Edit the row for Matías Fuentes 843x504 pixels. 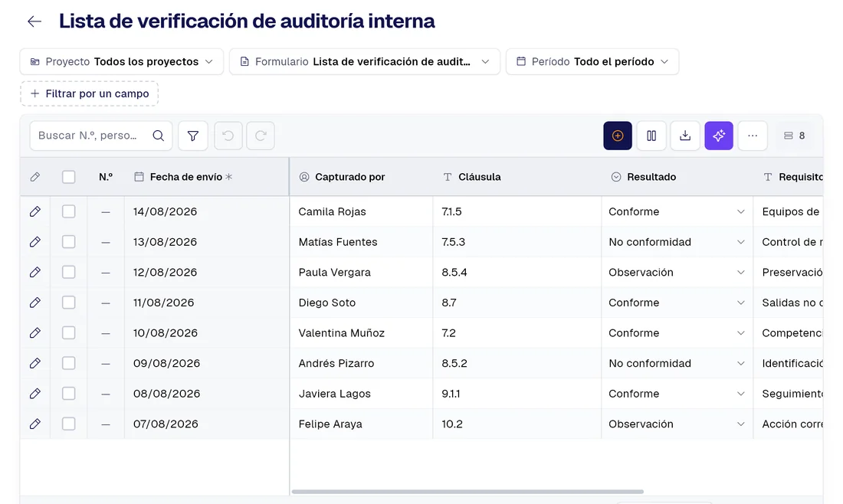tap(35, 242)
